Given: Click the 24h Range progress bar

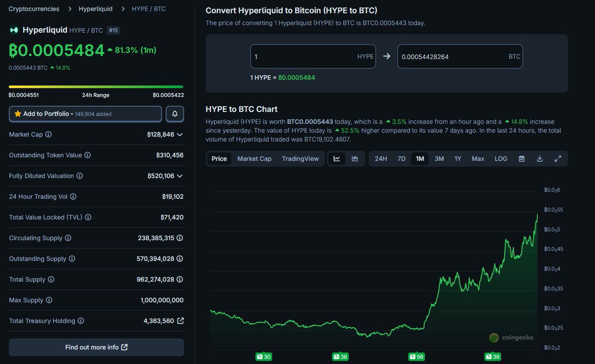Looking at the screenshot, I should coord(96,87).
